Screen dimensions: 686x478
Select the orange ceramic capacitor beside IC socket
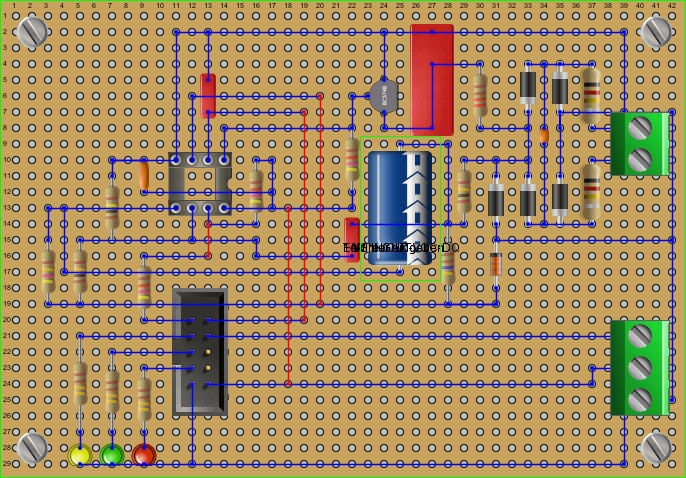(144, 176)
